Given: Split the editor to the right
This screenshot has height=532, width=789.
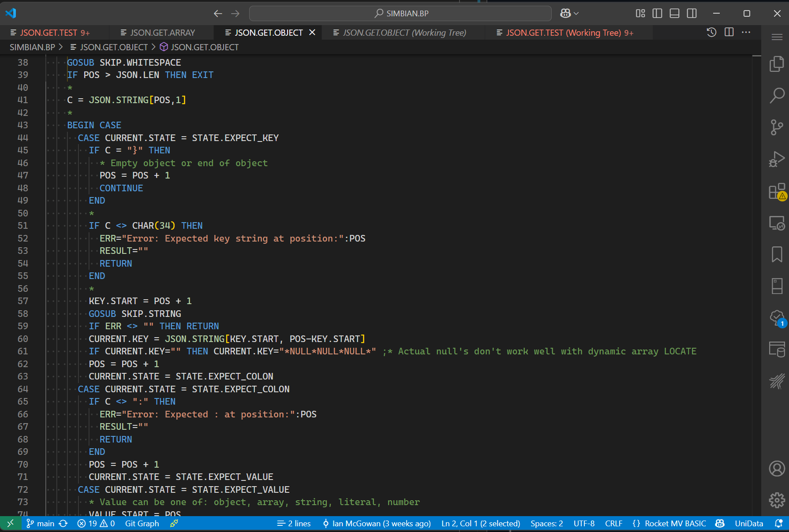Looking at the screenshot, I should tap(729, 32).
